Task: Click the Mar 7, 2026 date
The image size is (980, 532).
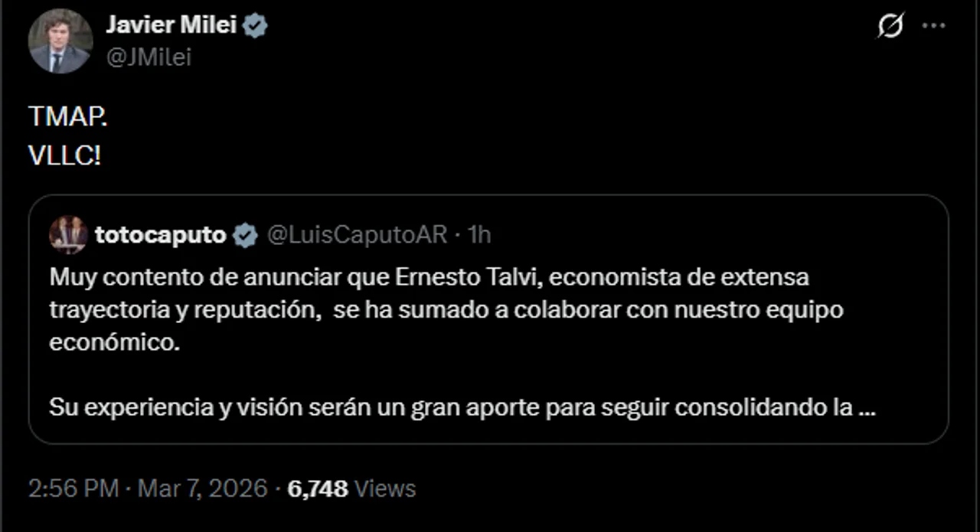Action: (x=201, y=488)
